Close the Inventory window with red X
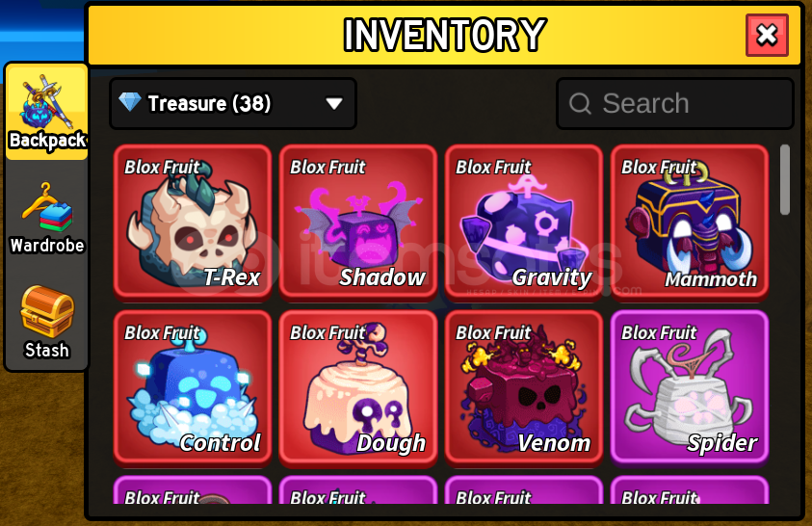The image size is (812, 526). click(x=767, y=36)
